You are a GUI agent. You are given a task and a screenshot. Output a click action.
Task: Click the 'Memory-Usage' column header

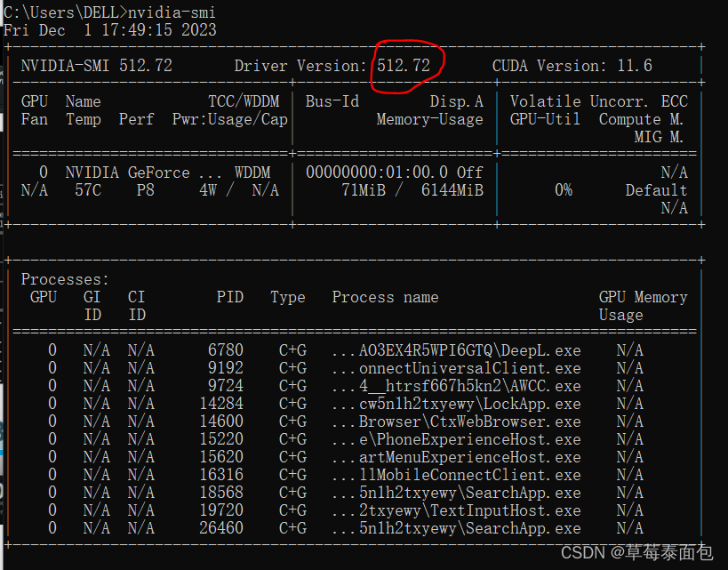click(x=429, y=119)
